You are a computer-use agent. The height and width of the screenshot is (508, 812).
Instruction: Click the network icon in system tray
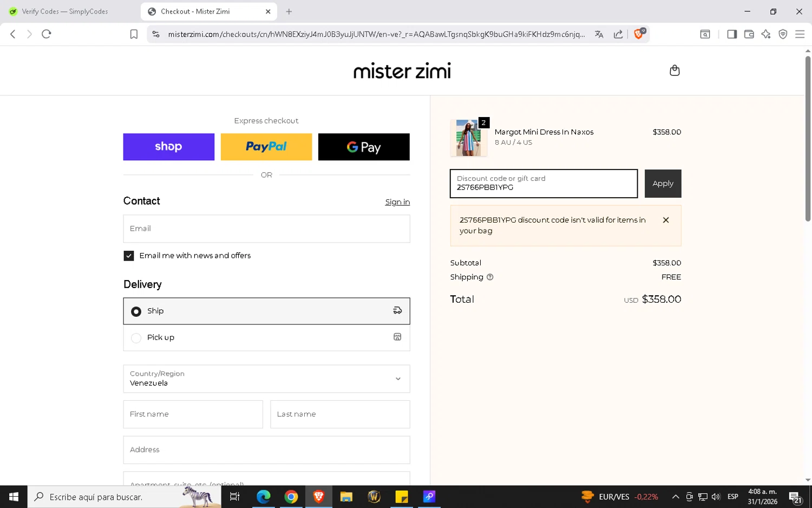pos(703,497)
